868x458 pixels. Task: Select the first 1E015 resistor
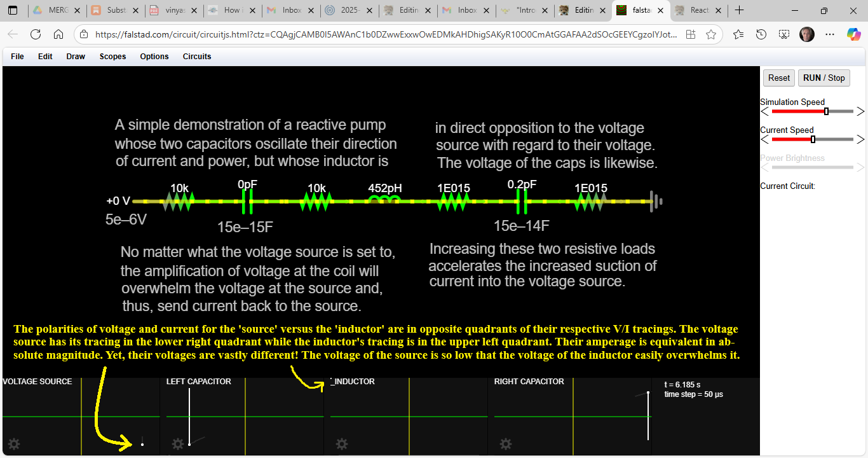click(454, 202)
